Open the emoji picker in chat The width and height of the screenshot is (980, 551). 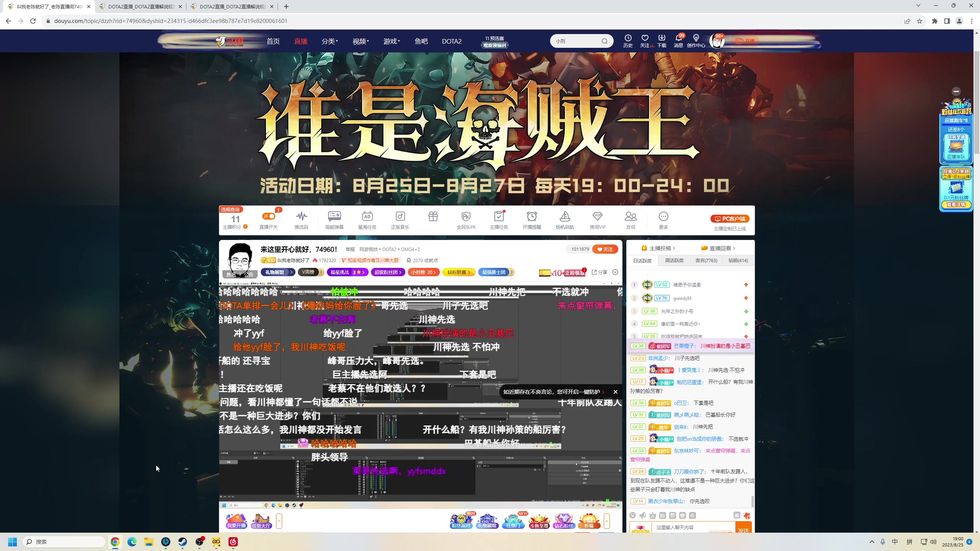(633, 515)
